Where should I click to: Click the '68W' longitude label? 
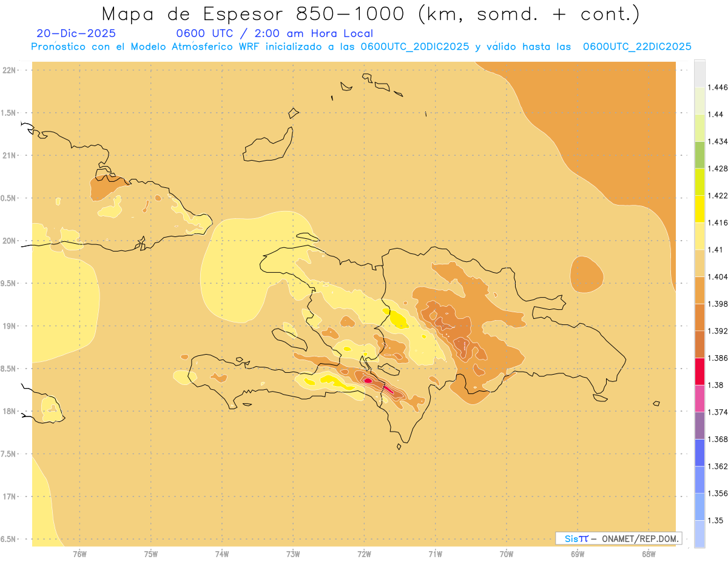[649, 554]
